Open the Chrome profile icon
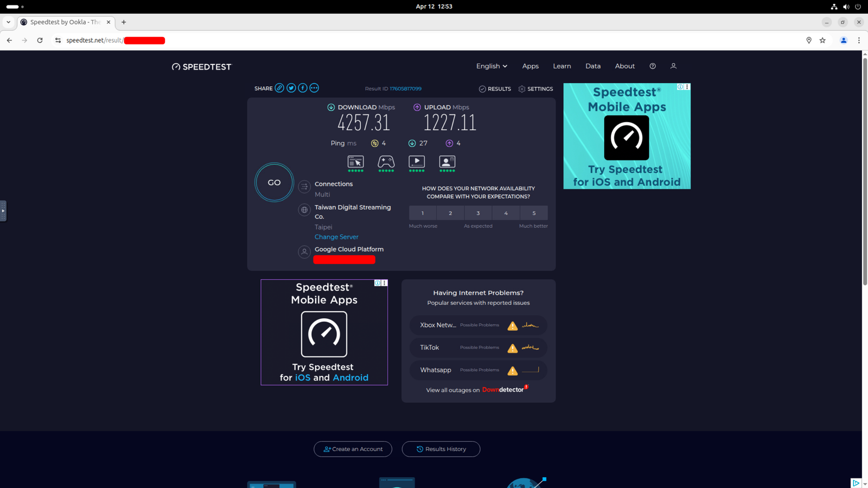Image resolution: width=868 pixels, height=488 pixels. pyautogui.click(x=844, y=40)
